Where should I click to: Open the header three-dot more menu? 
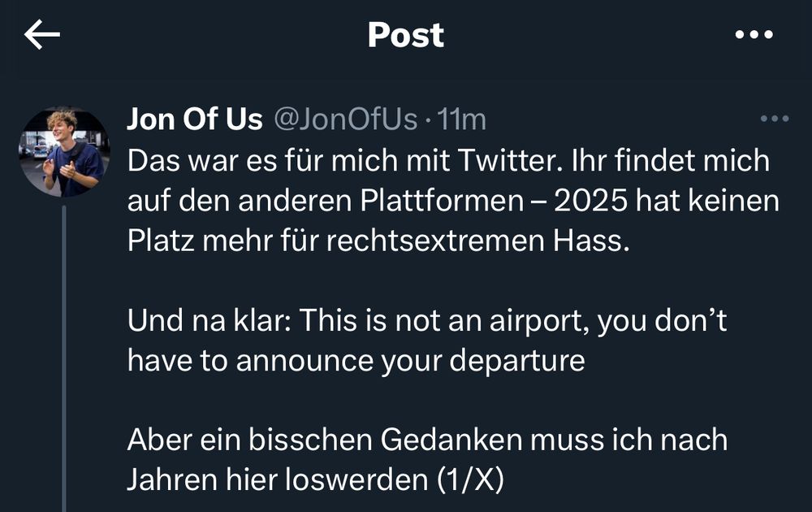pyautogui.click(x=753, y=35)
